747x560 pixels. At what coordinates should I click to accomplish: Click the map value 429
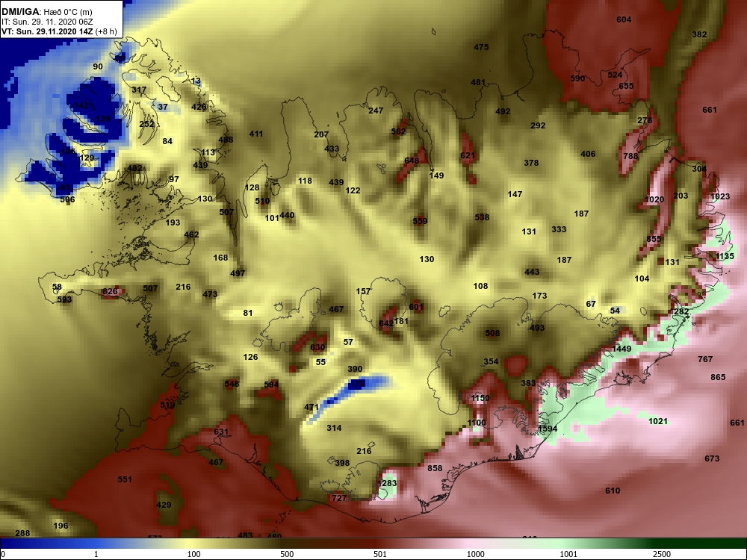(164, 505)
